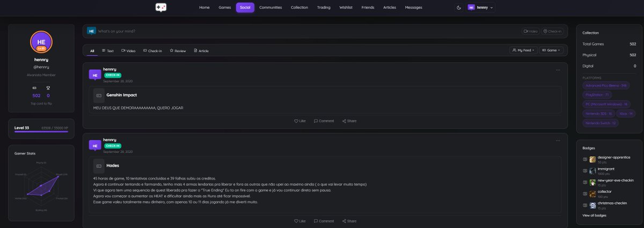
Task: Like the Genshin Impact post
Action: click(x=300, y=121)
